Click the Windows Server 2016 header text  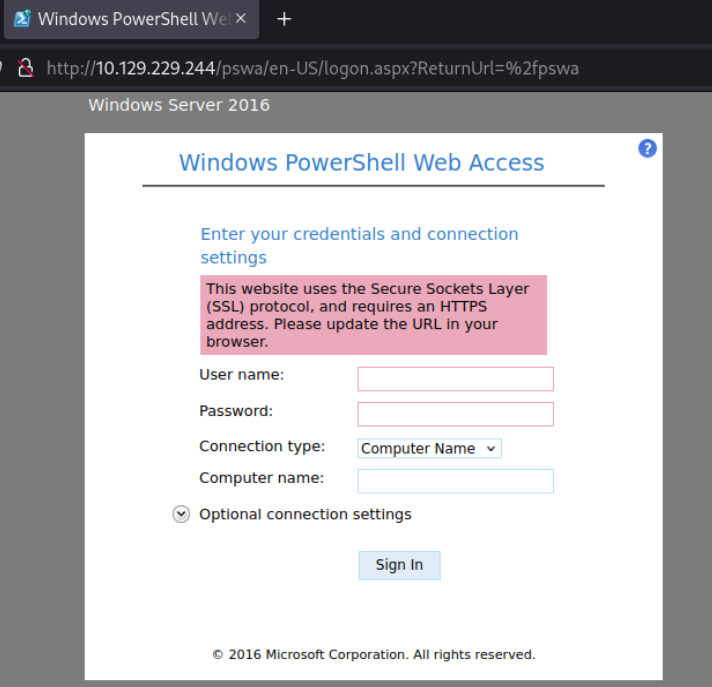click(x=179, y=105)
